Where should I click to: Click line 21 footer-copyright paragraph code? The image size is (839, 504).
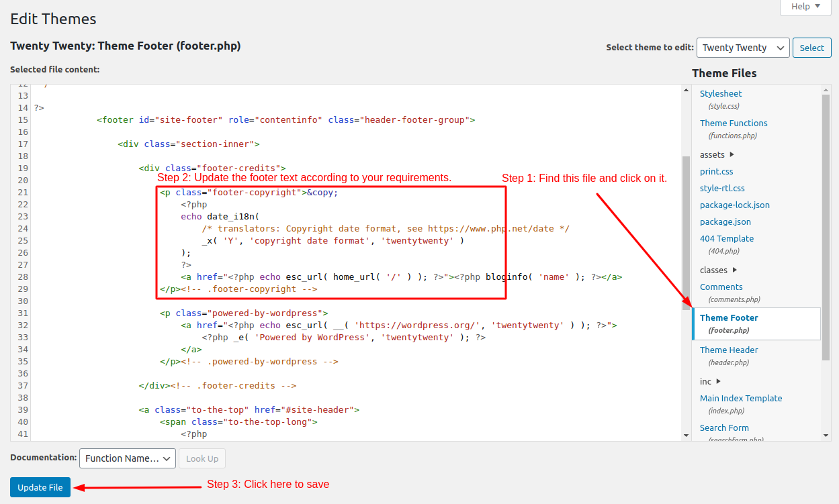(x=249, y=193)
